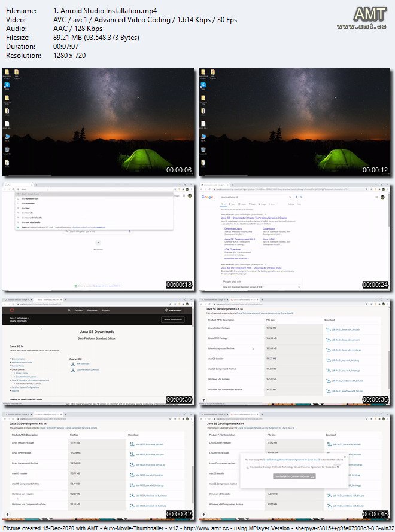The height and width of the screenshot is (532, 395).
Task: Select the 'download visual studio' suggestion in the 00:00:18 frame
Action: [95, 222]
